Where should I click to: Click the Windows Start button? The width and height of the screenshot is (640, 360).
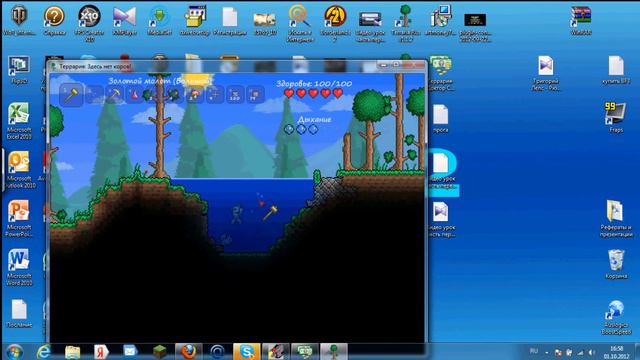14,351
